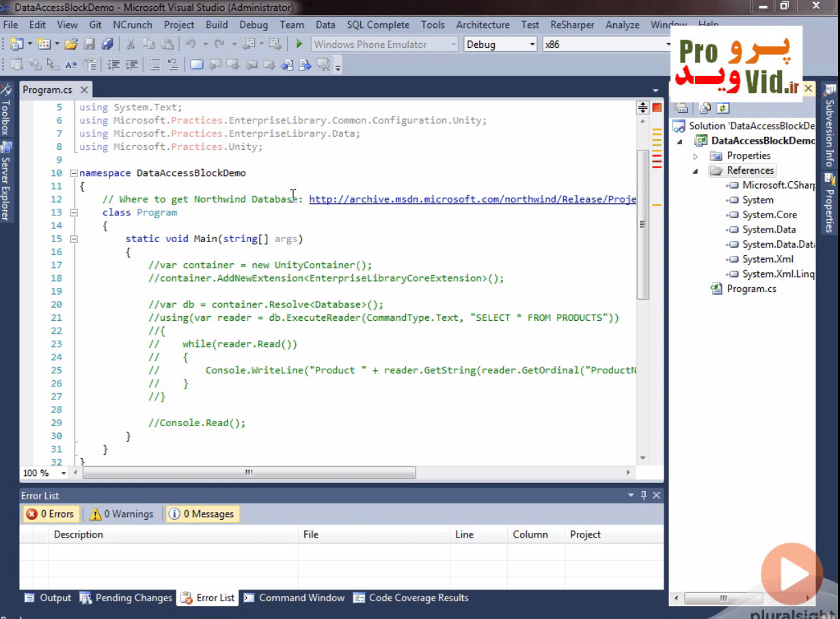This screenshot has width=840, height=619.
Task: Collapse the References node in Solution Explorer
Action: click(696, 171)
